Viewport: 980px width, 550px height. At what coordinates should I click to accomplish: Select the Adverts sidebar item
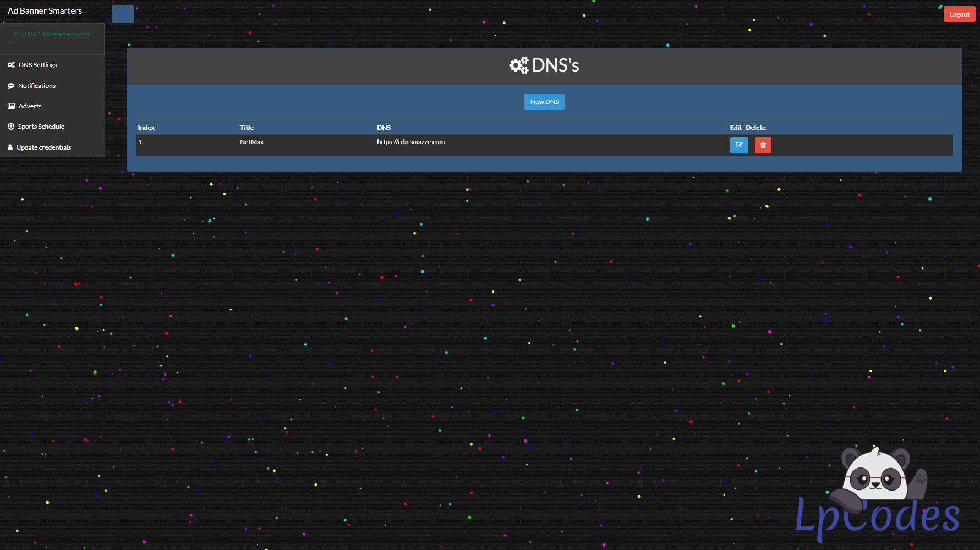pyautogui.click(x=30, y=106)
